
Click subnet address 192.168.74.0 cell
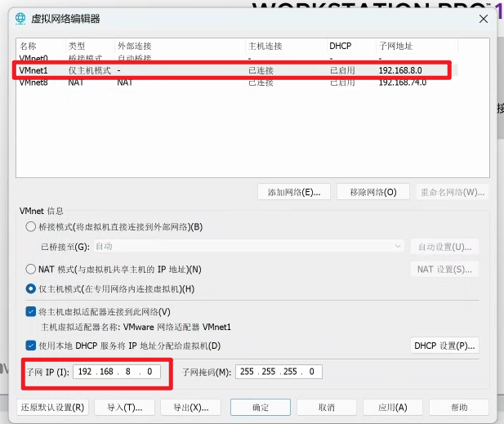(x=403, y=83)
